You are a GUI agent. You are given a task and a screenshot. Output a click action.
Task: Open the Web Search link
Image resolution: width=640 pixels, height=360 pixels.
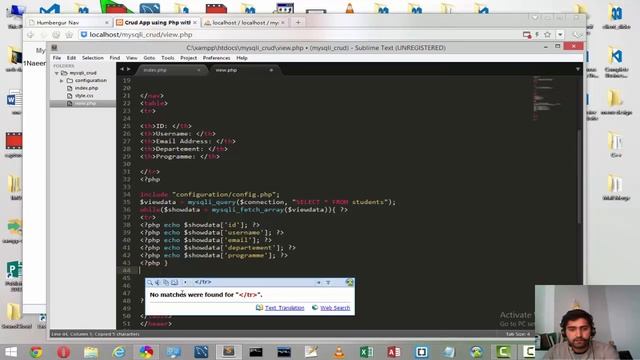tap(335, 308)
